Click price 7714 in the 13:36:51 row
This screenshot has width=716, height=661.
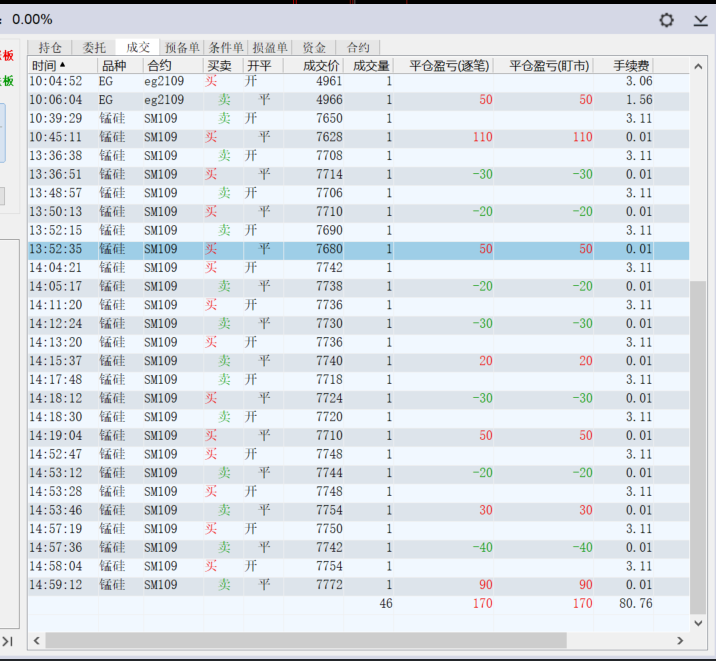tap(329, 174)
